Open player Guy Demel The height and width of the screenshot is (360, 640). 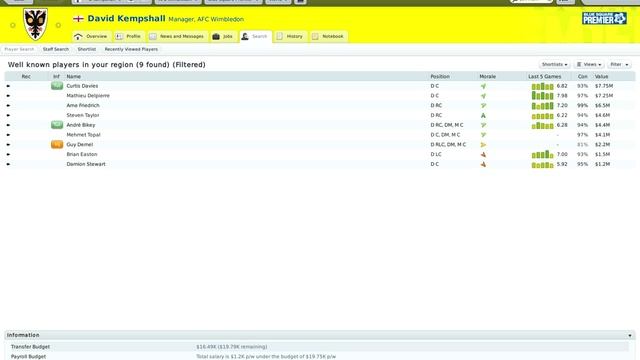[x=80, y=145]
